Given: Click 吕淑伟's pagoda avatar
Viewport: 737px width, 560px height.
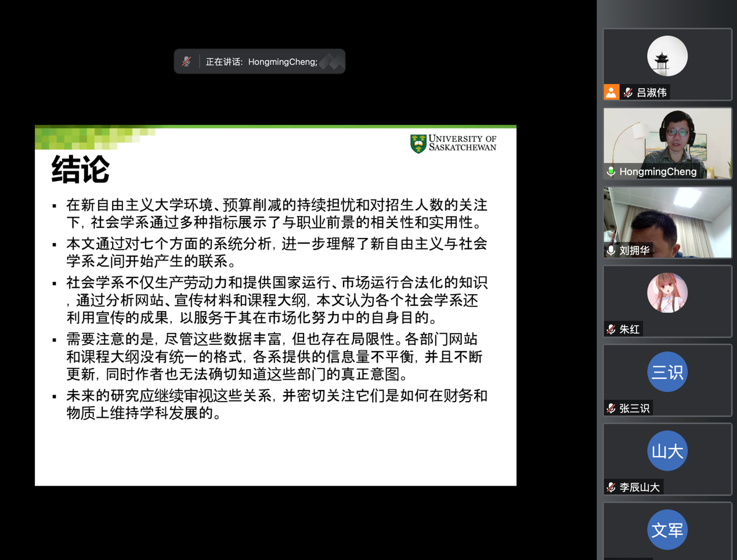Looking at the screenshot, I should (x=667, y=56).
